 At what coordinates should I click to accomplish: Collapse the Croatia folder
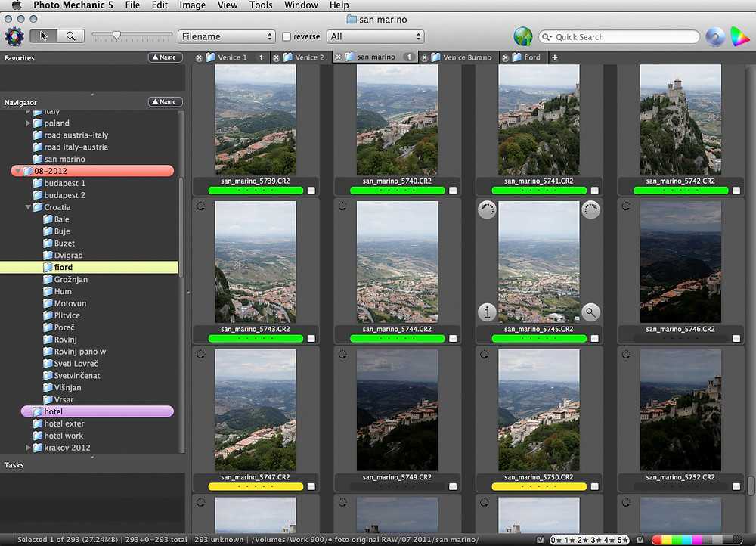[x=28, y=207]
